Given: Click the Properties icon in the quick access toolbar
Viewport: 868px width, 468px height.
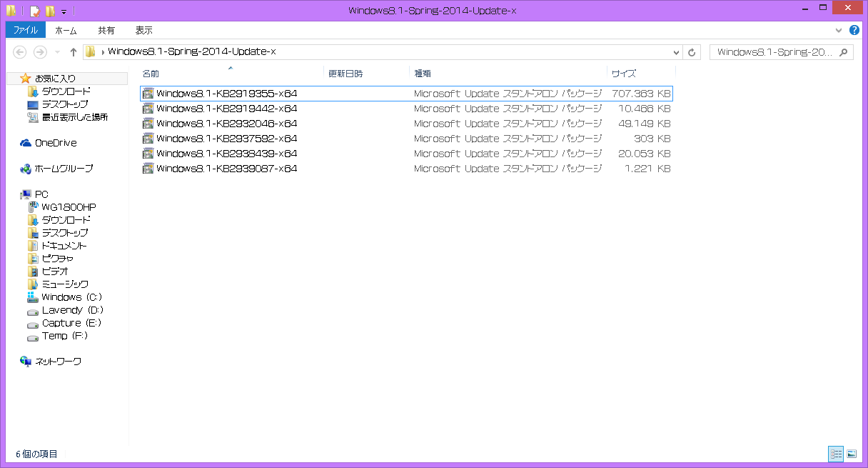Looking at the screenshot, I should pyautogui.click(x=34, y=11).
